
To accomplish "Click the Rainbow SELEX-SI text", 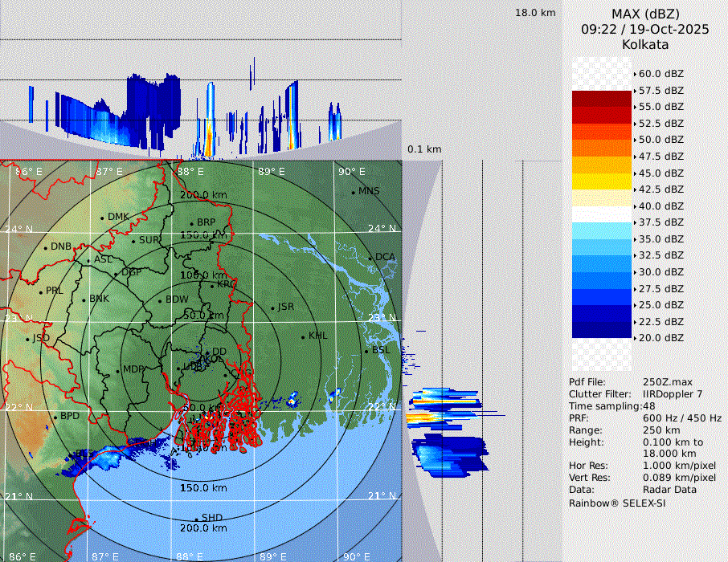I will coord(617,503).
